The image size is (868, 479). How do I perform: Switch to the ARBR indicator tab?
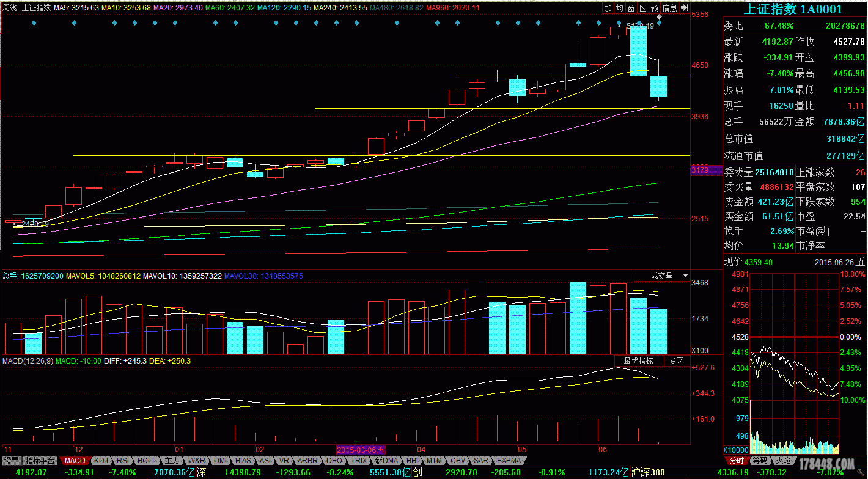point(307,460)
